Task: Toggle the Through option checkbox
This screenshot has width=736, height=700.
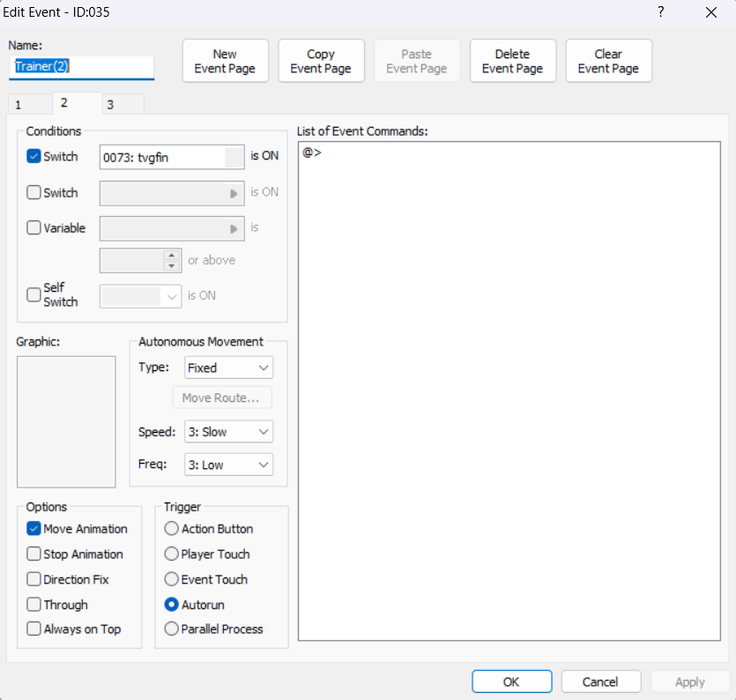Action: click(34, 605)
